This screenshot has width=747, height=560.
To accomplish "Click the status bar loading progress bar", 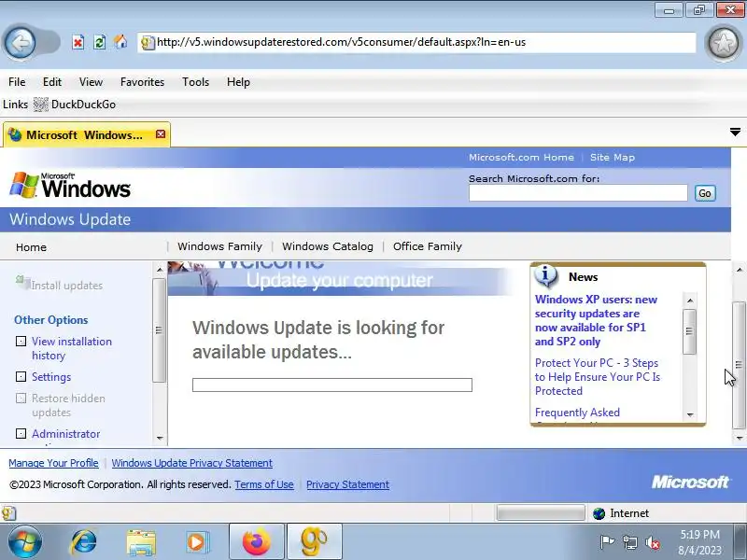I will point(541,512).
